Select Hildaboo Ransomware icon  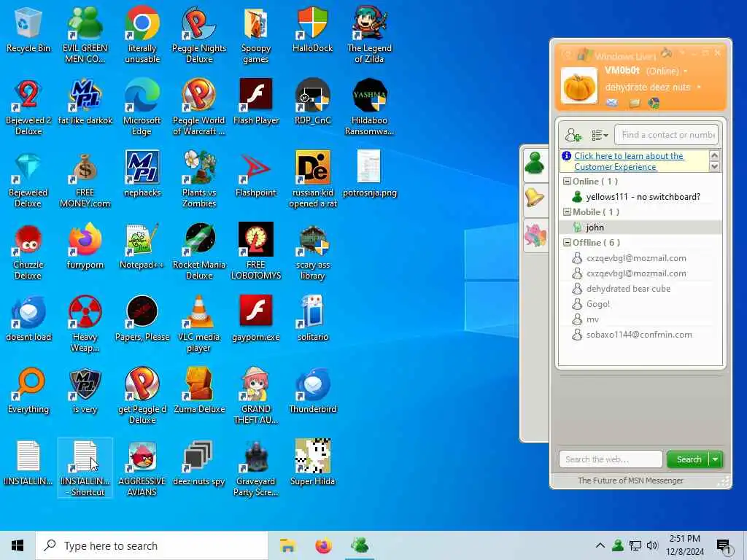pos(369,107)
